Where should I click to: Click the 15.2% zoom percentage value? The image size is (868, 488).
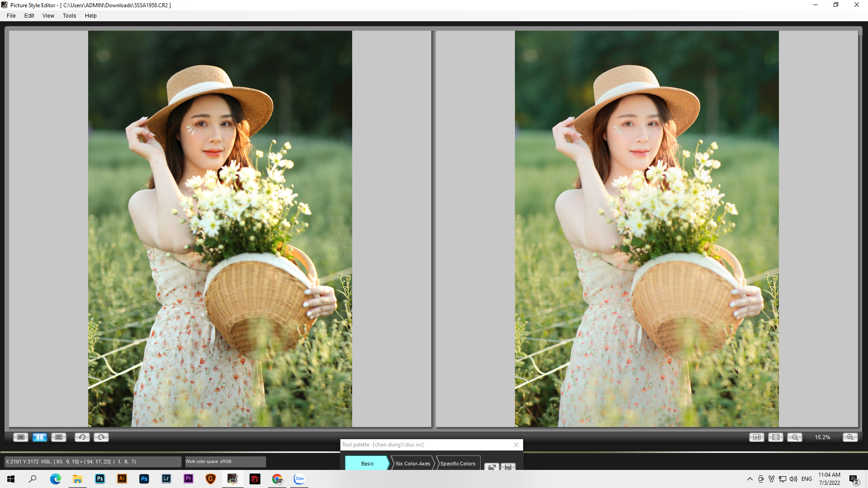pyautogui.click(x=822, y=437)
